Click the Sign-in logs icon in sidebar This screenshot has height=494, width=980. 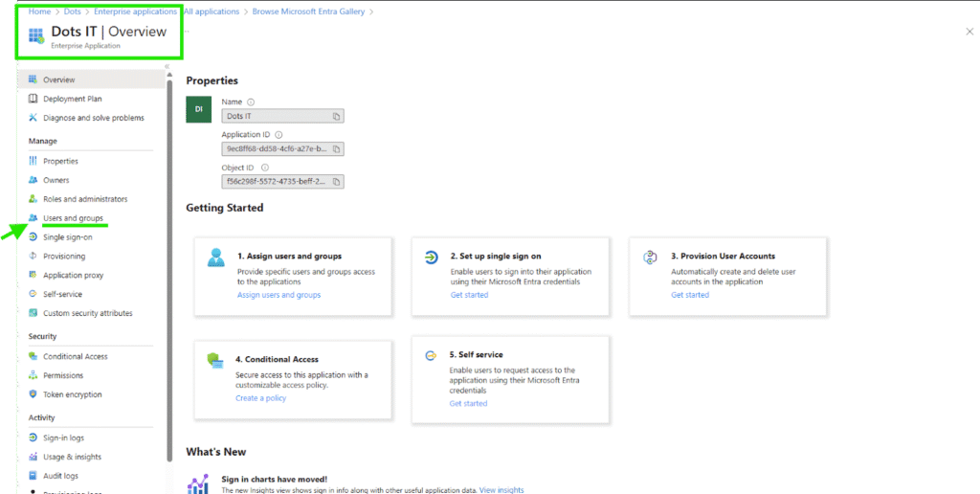[33, 438]
